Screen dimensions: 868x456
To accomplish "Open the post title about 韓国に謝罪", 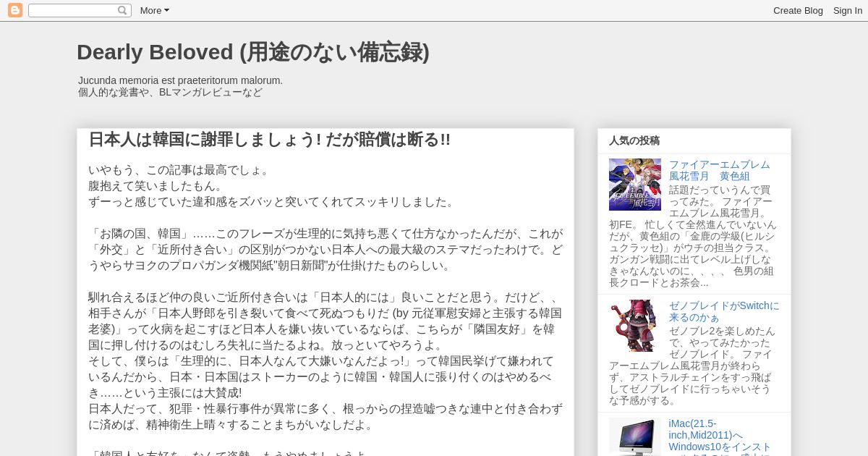I will pos(269,140).
